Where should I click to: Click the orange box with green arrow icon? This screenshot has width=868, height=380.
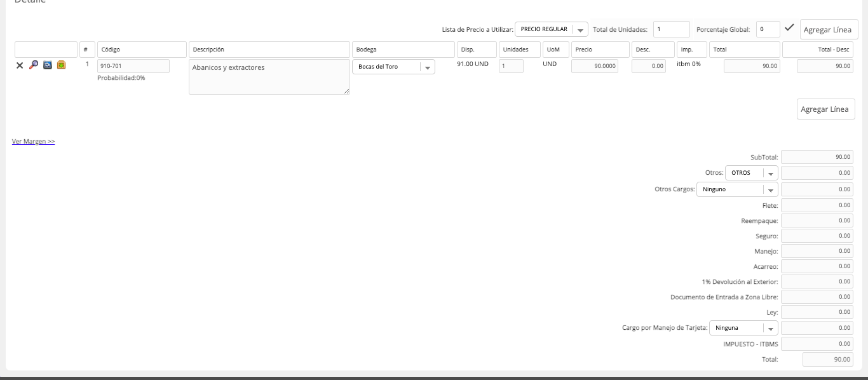62,65
